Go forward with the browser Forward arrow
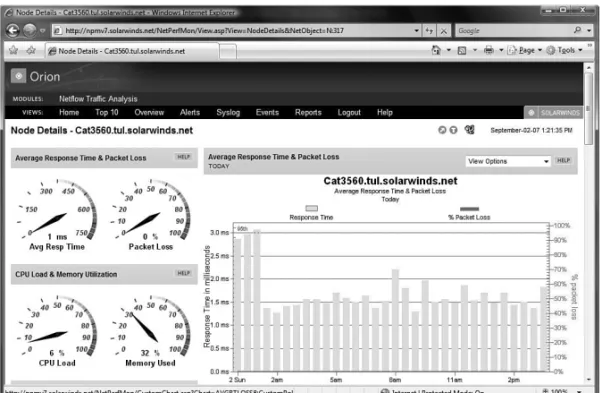Viewport: 602px width, 393px height. [x=30, y=30]
